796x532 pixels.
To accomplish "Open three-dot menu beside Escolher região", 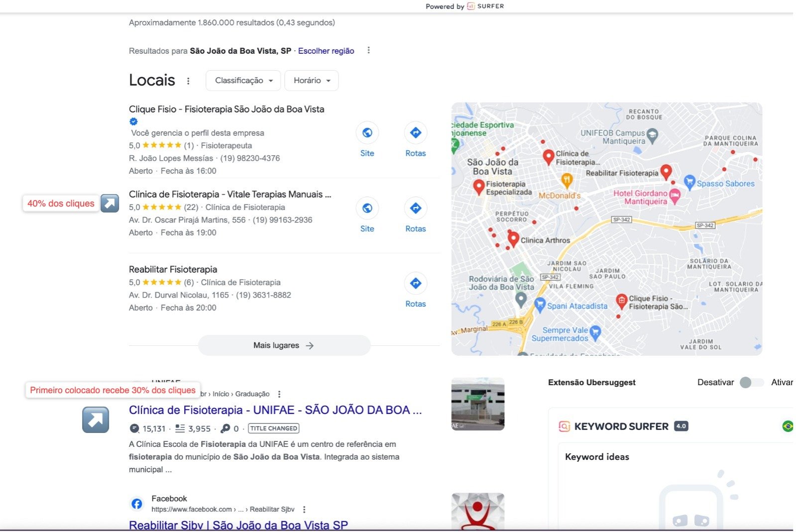I will 368,50.
